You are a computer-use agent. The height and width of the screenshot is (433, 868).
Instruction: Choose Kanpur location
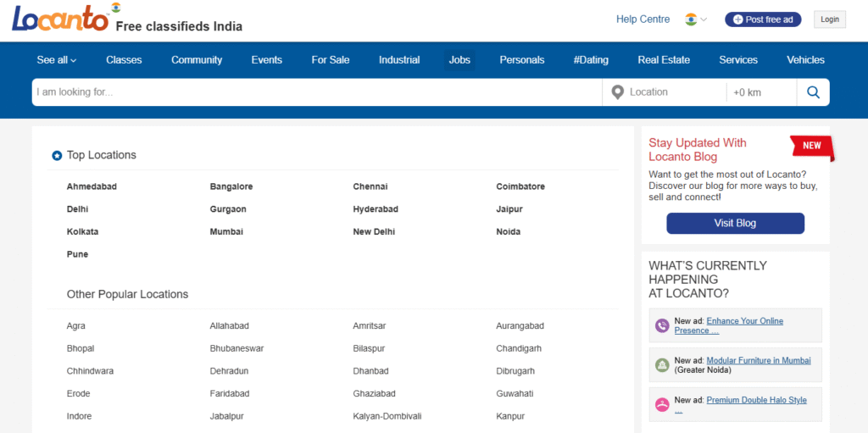[x=510, y=416]
